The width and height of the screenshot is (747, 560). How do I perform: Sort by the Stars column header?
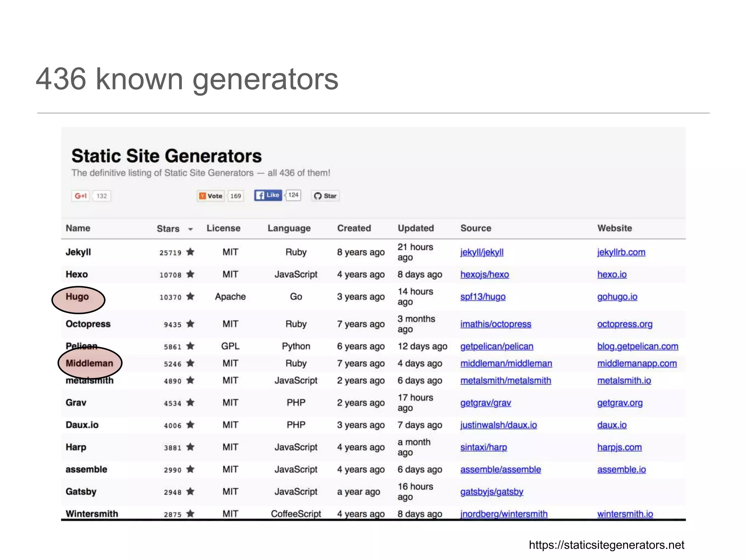[168, 229]
